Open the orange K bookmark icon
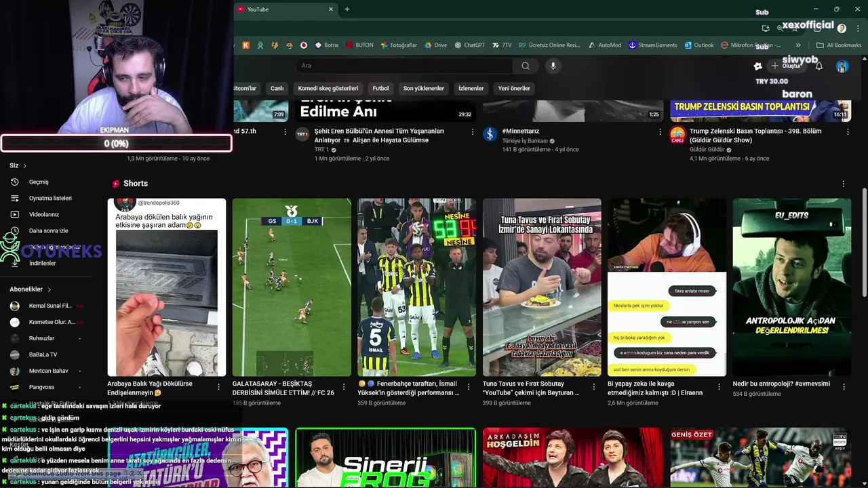Viewport: 868px width, 488px height. click(245, 45)
